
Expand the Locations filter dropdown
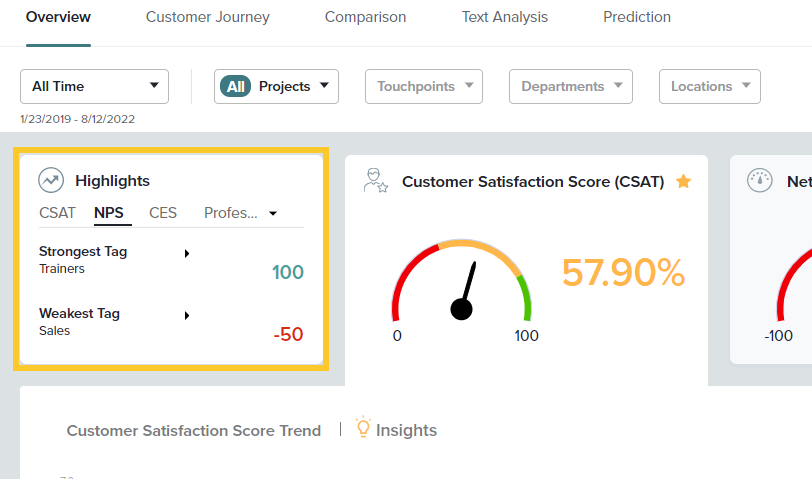(x=709, y=87)
